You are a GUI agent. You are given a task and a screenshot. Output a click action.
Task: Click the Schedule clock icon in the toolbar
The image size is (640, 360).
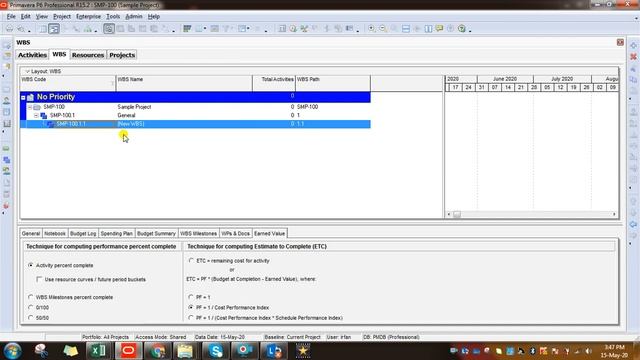click(293, 29)
